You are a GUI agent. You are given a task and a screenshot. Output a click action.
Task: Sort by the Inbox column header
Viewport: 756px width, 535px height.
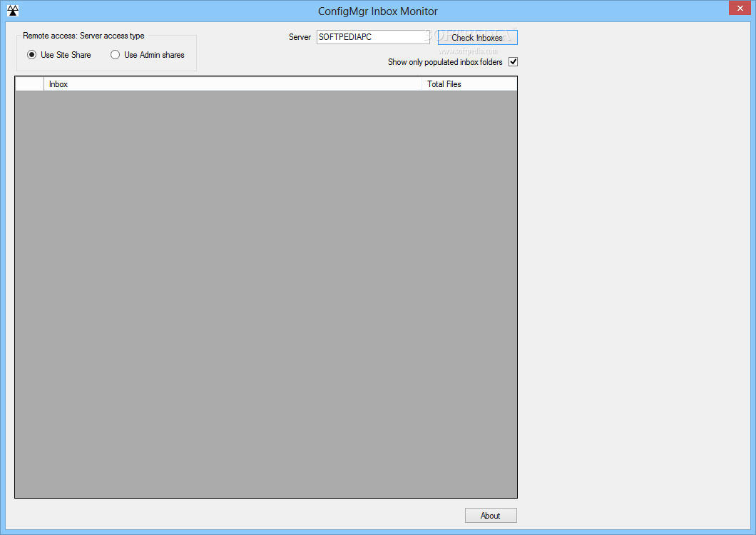[233, 84]
